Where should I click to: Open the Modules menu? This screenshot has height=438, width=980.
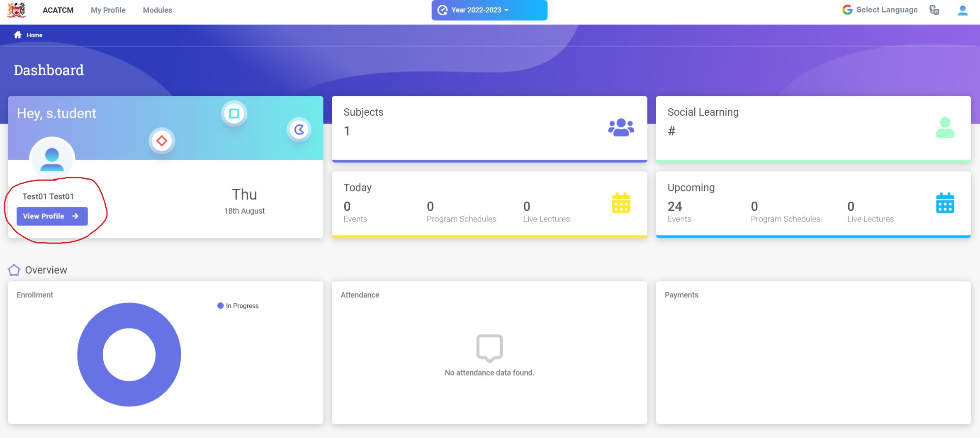[x=158, y=10]
